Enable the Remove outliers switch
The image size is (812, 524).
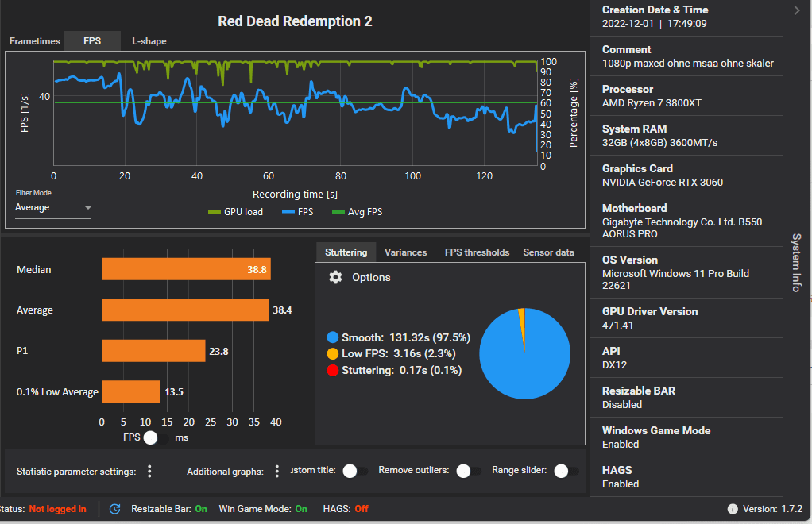pos(469,471)
